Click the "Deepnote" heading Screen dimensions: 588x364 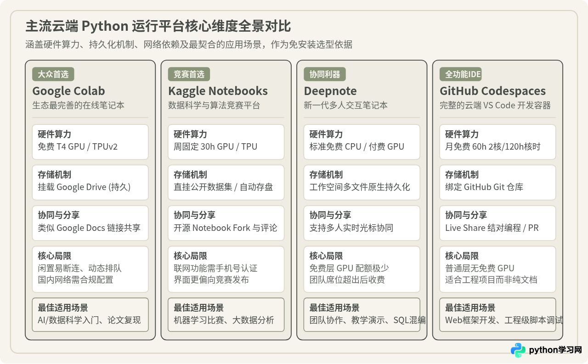(330, 91)
